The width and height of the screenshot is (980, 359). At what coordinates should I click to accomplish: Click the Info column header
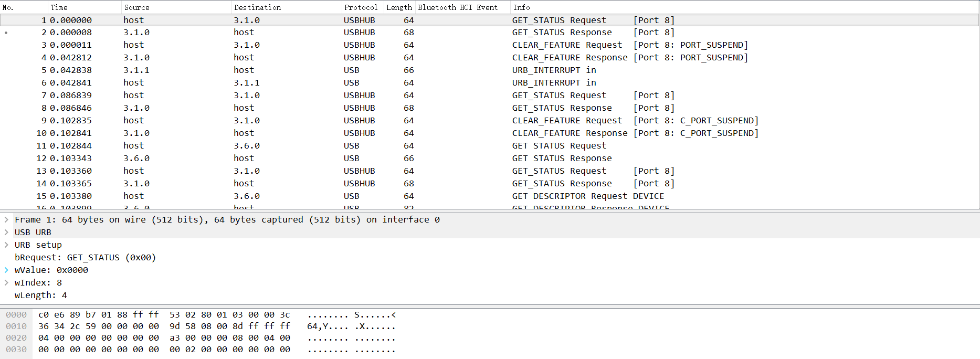(521, 7)
